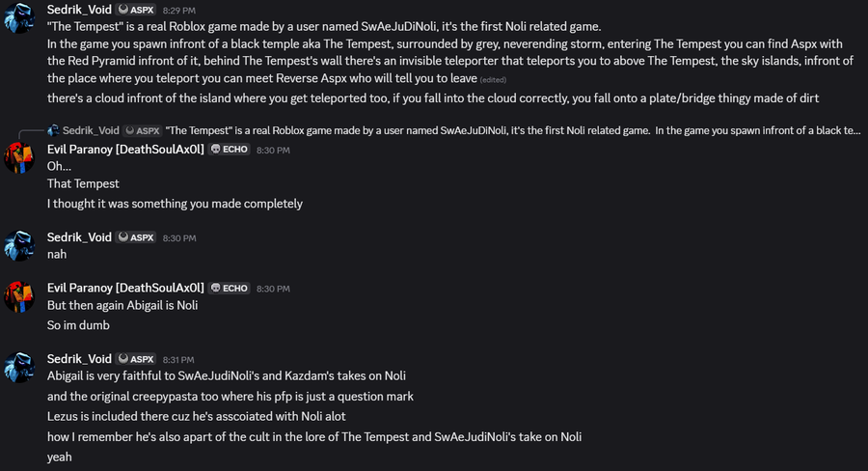Click the 8:29 PM timestamp

tap(178, 10)
